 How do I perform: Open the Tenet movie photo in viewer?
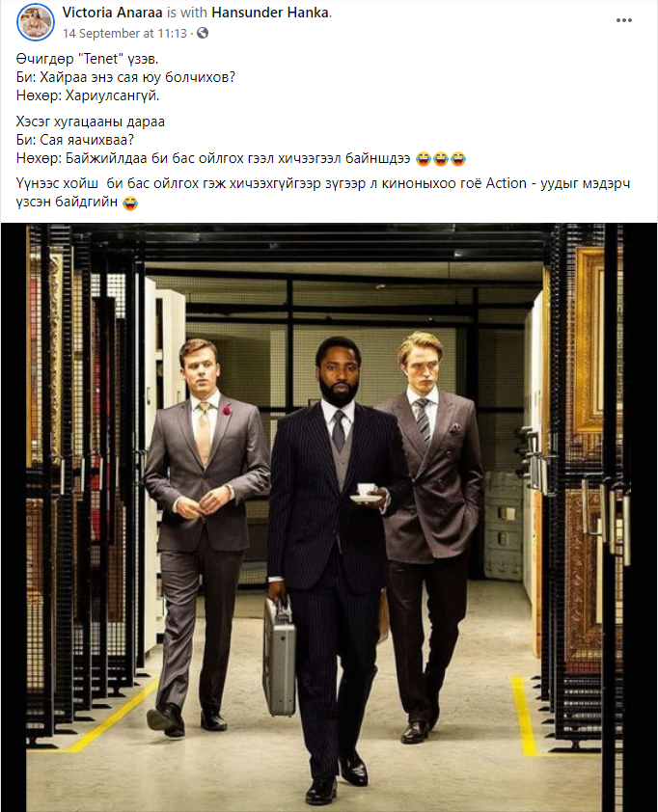(329, 517)
